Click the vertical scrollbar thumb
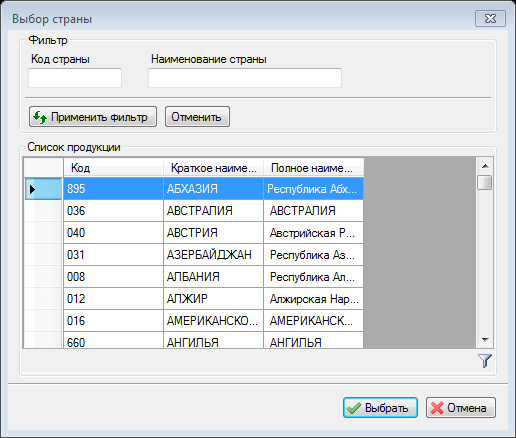 click(x=485, y=182)
